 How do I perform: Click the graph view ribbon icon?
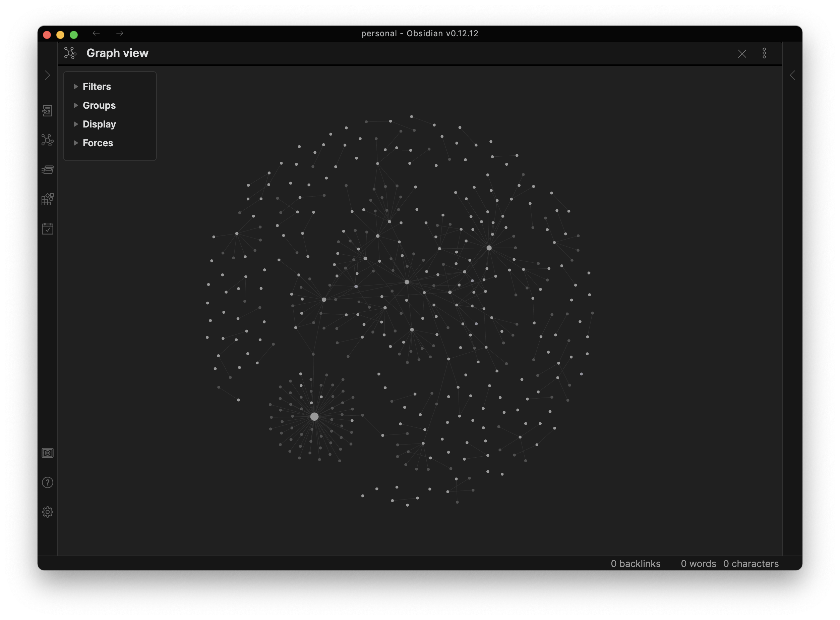pyautogui.click(x=47, y=140)
